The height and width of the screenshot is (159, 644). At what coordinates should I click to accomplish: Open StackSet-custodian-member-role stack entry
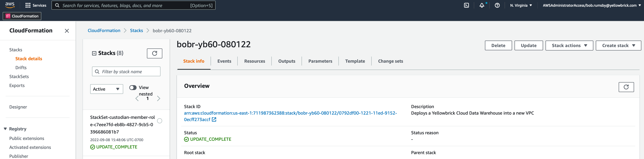pos(123,125)
